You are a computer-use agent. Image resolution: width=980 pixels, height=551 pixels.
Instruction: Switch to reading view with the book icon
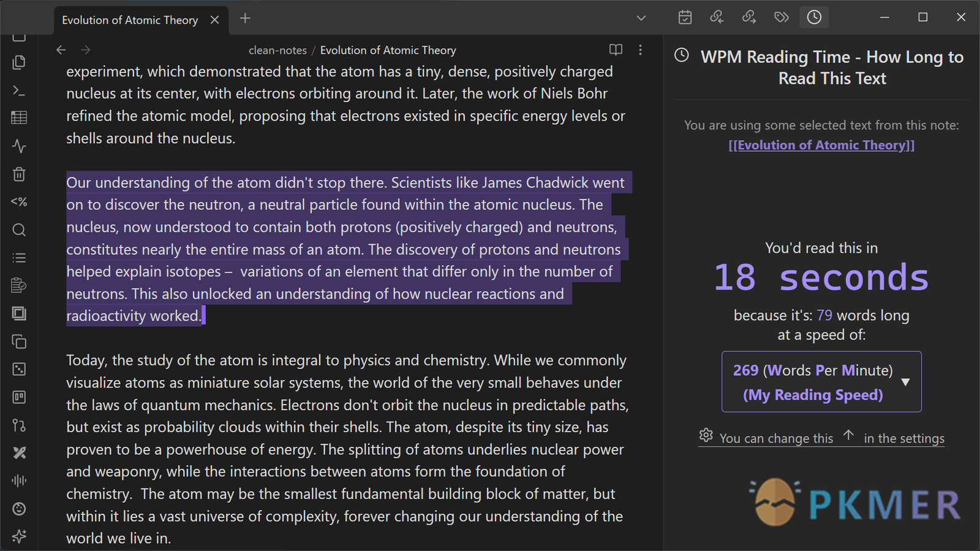click(616, 50)
